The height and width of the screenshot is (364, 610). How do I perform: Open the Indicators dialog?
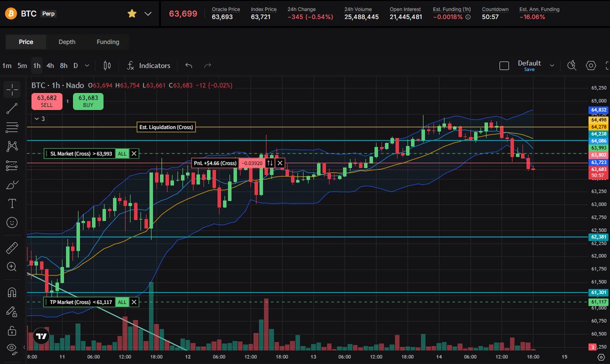[x=148, y=65]
